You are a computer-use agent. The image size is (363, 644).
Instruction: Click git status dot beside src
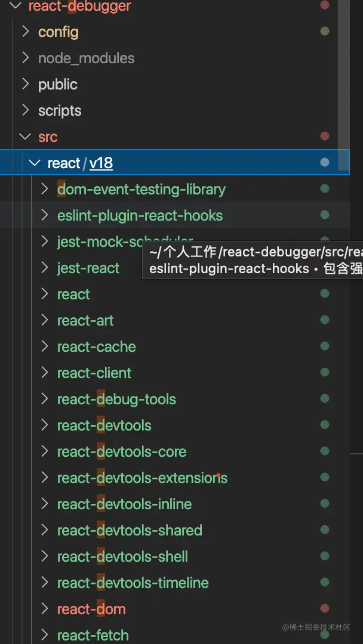[x=325, y=137]
